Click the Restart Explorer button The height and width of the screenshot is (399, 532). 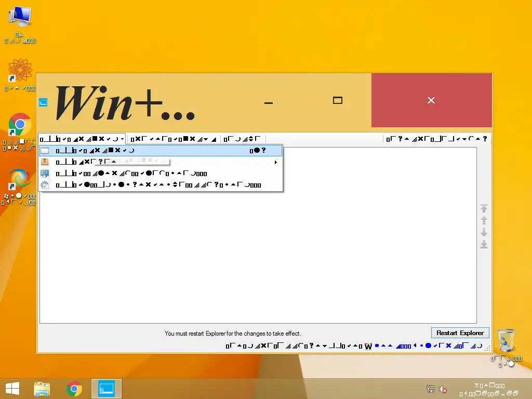click(x=460, y=333)
